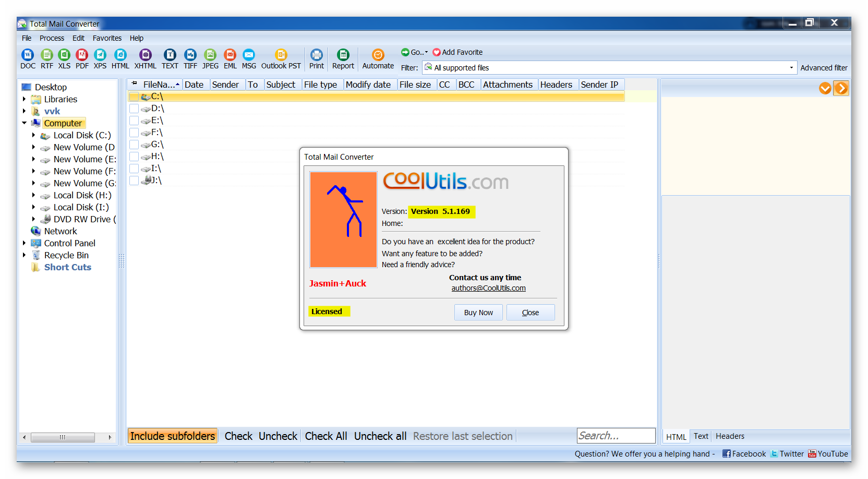Image resolution: width=868 pixels, height=479 pixels.
Task: Open the Edit menu
Action: (x=78, y=38)
